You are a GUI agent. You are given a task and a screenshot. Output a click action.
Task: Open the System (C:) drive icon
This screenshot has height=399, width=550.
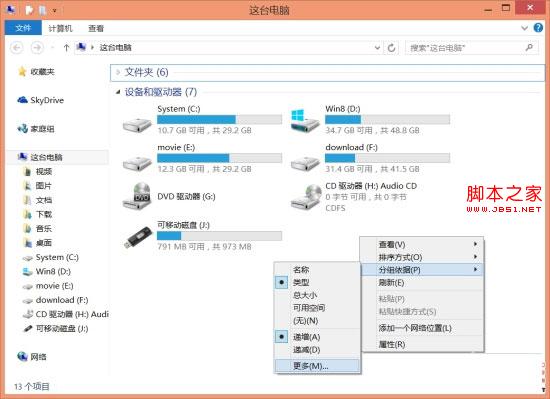pos(137,124)
